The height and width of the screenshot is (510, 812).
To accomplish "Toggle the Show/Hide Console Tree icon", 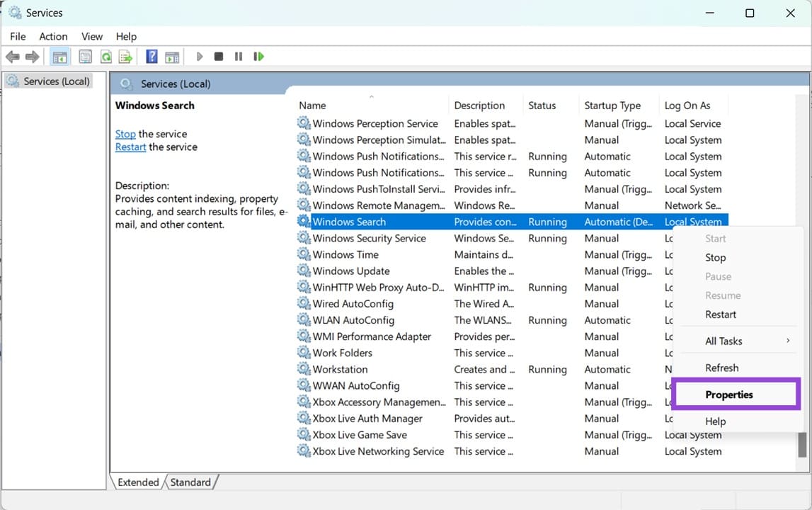I will [59, 57].
